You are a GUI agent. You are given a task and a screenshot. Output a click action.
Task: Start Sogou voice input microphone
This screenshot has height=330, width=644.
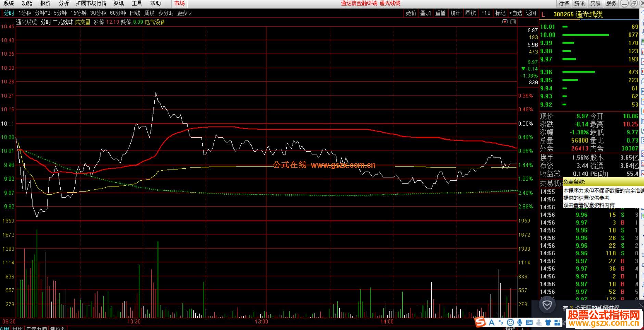point(520,322)
